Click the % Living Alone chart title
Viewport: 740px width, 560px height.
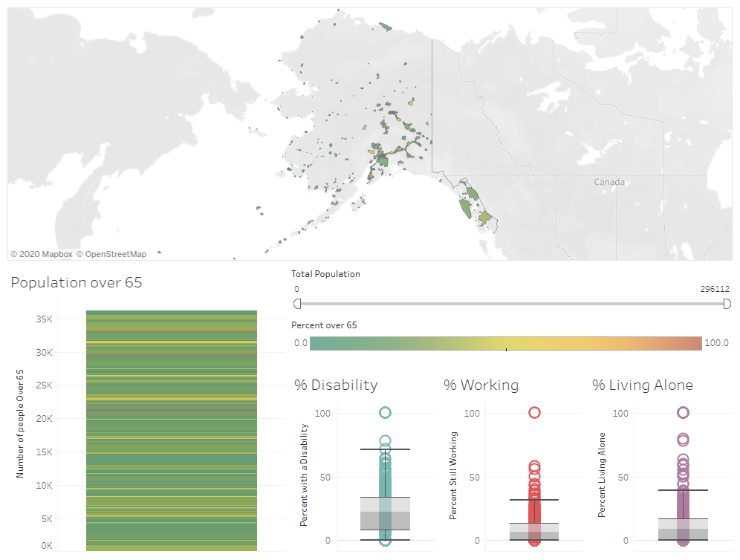click(x=643, y=385)
